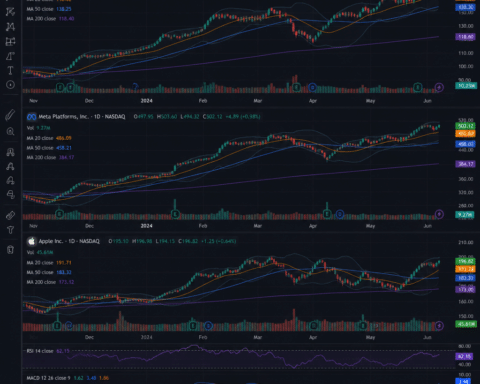Click the purple 118.60 MA label on top chart
This screenshot has width=480, height=384.
465,37
